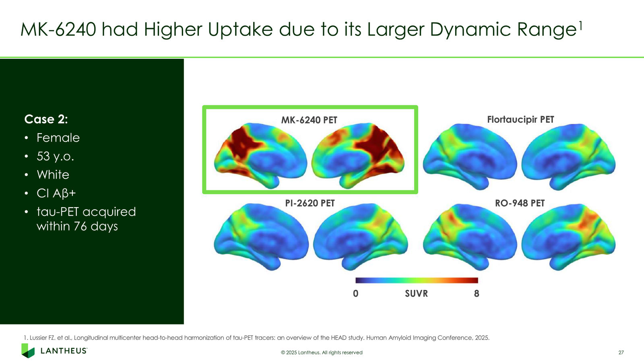This screenshot has height=362, width=644.
Task: Click right MK-6240 brain image
Action: coord(358,156)
